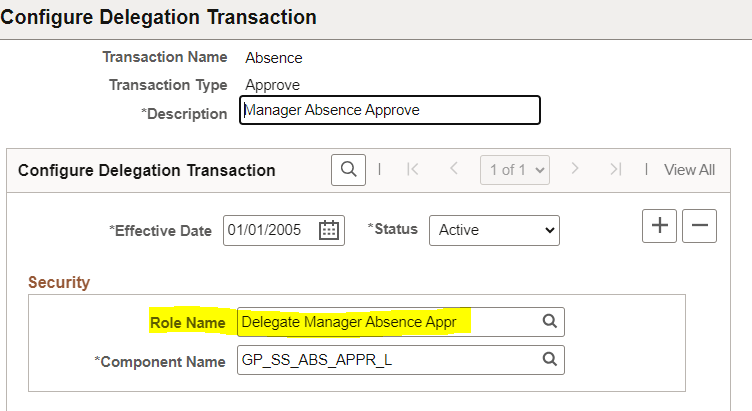752x411 pixels.
Task: Click the View All link
Action: (689, 170)
